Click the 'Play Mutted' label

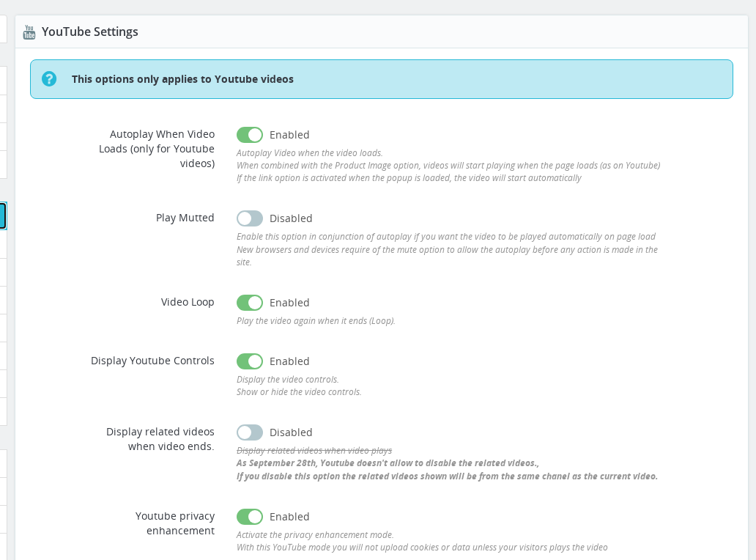[x=185, y=218]
